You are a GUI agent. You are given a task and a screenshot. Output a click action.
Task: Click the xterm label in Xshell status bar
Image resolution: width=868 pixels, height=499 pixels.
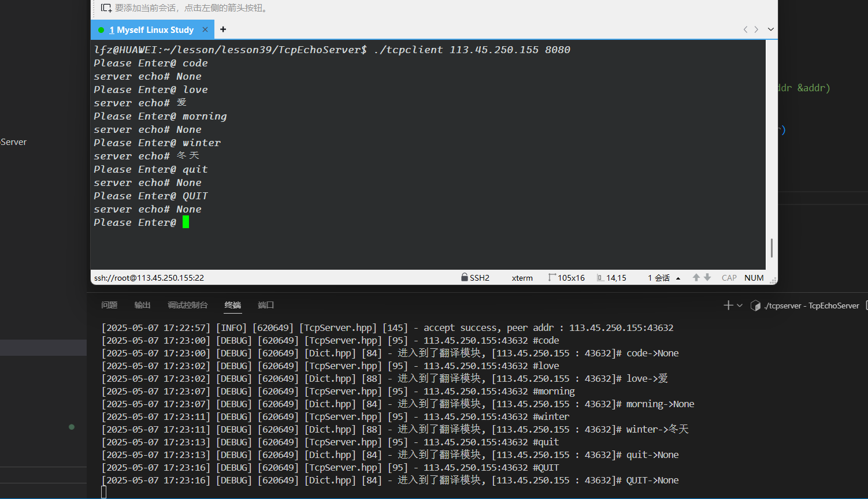(x=522, y=278)
